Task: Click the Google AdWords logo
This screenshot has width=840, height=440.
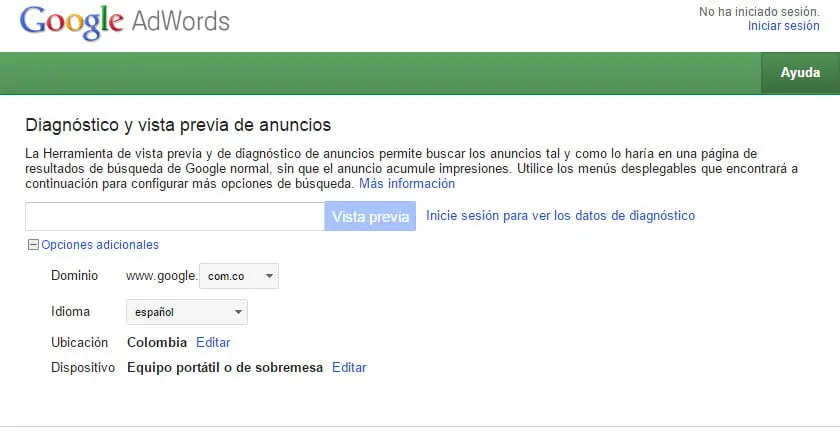Action: point(125,23)
